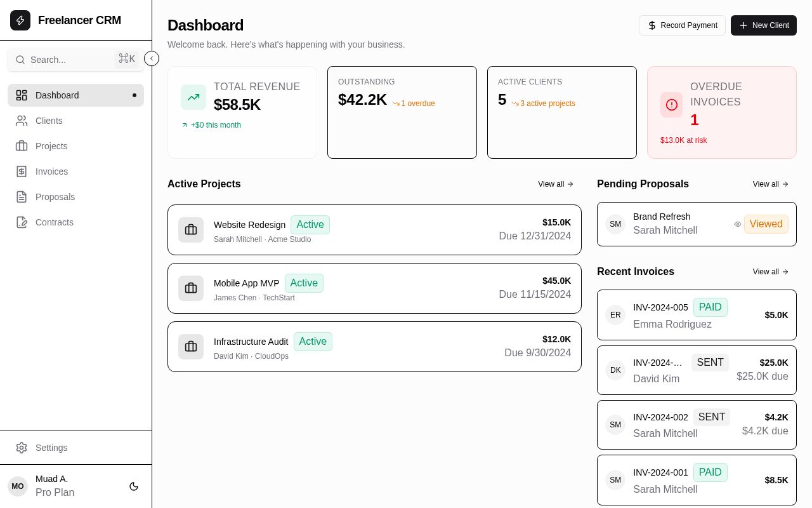Click the PAID badge on INV-2024-005
Image resolution: width=812 pixels, height=508 pixels.
710,307
